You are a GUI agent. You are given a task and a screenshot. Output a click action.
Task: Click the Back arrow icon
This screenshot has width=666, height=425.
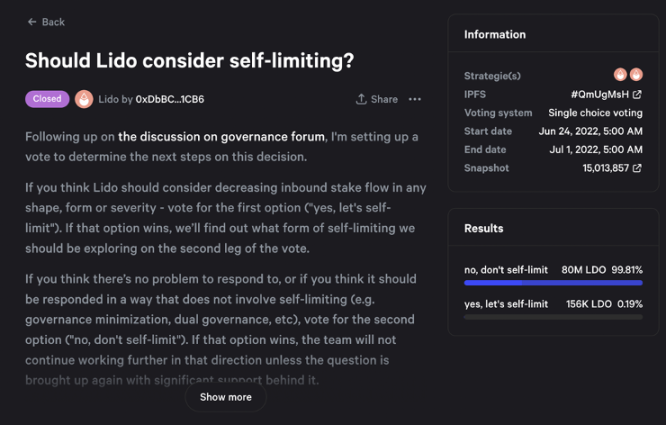tap(32, 22)
